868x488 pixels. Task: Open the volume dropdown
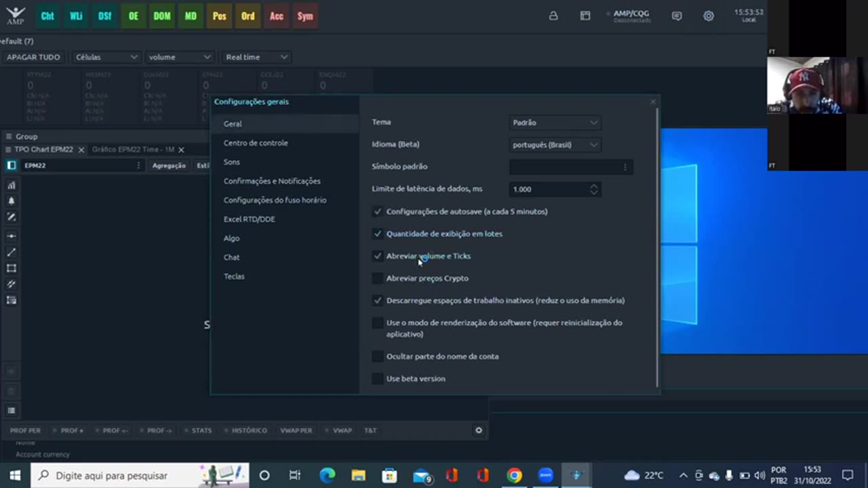click(x=179, y=57)
